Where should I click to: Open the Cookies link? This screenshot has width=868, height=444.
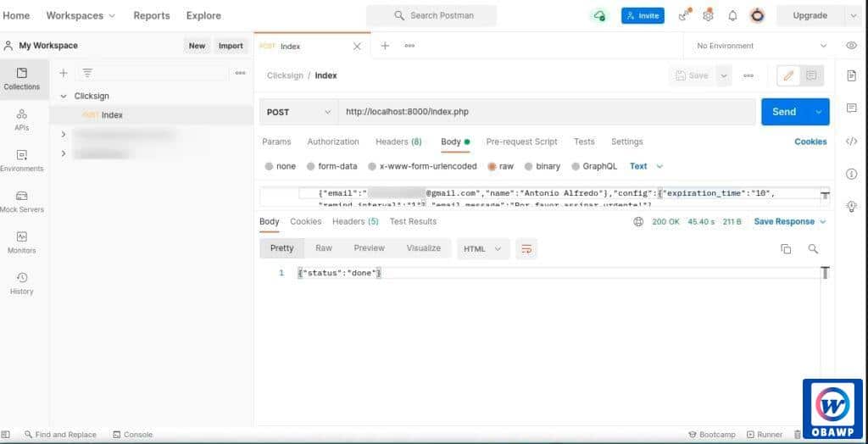[x=810, y=142]
